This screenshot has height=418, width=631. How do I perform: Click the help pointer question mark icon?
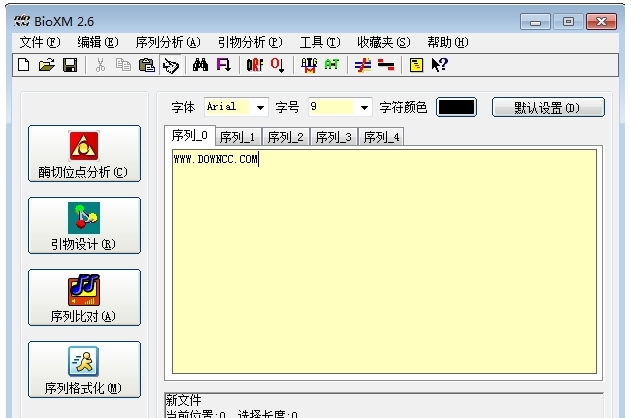tap(439, 64)
